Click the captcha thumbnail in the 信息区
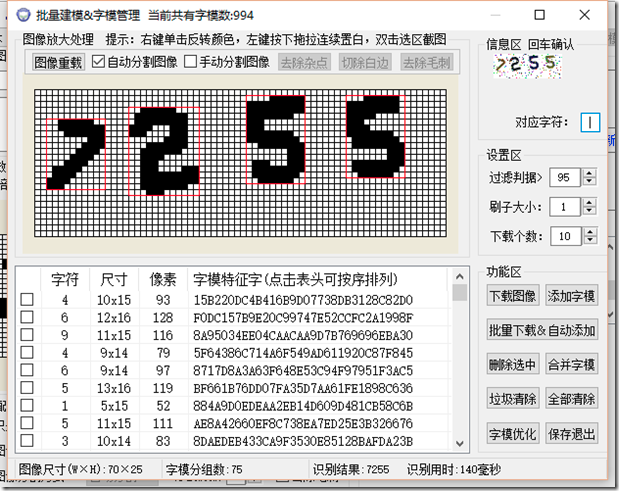This screenshot has height=491, width=619. pos(523,65)
